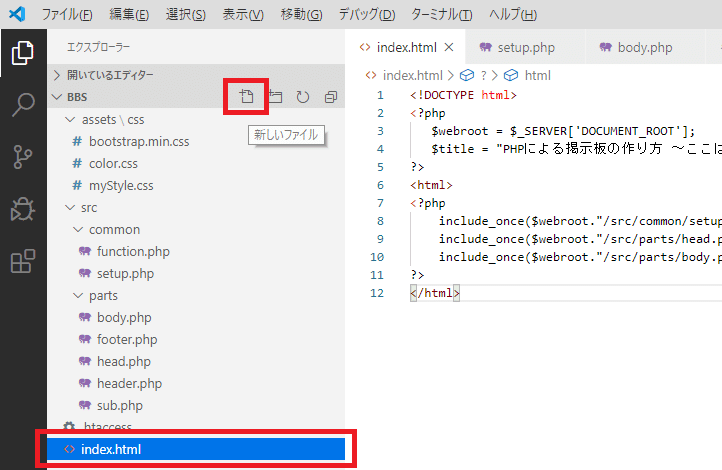Open the 表示(V) menu
The height and width of the screenshot is (470, 722).
pyautogui.click(x=243, y=14)
